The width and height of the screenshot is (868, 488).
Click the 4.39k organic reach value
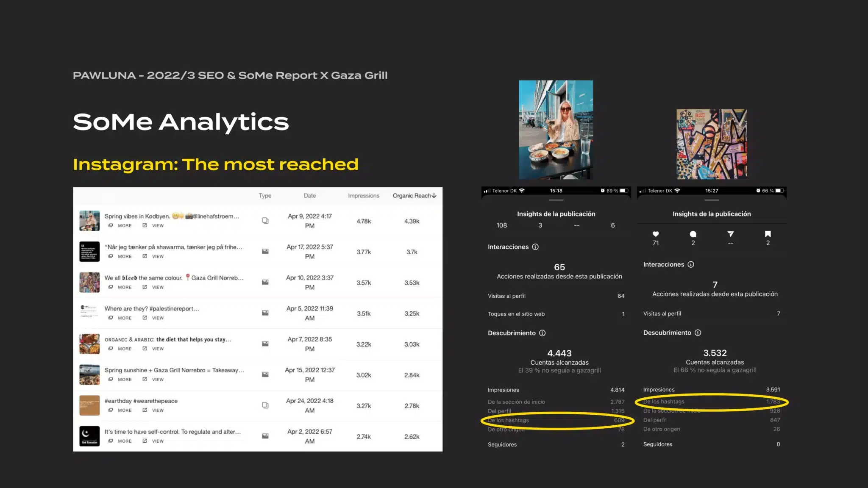point(412,221)
